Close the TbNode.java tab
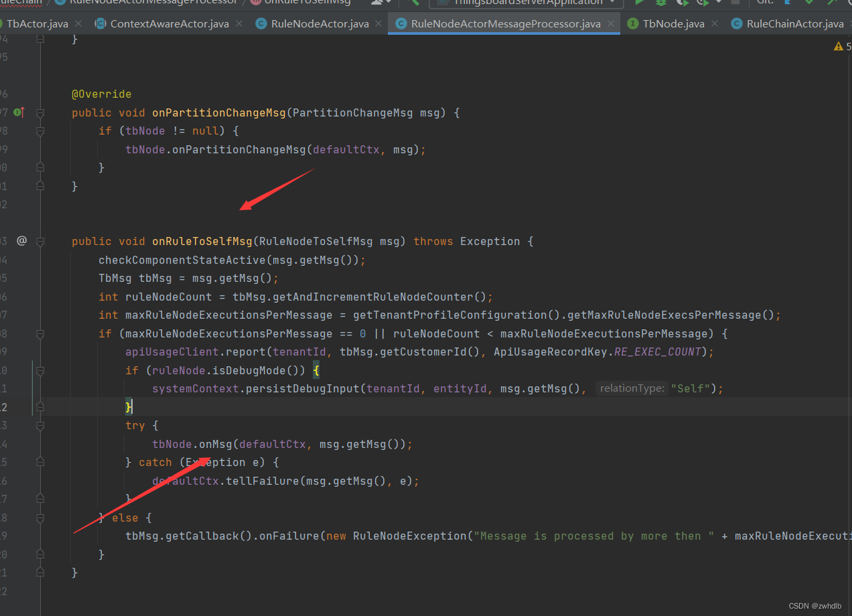Screen dimensions: 852x616 click(715, 23)
